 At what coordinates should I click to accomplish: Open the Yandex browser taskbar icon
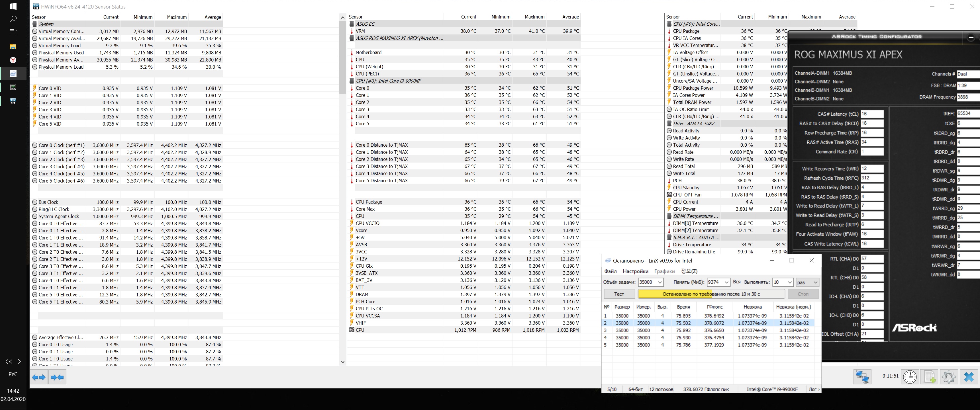pos(13,60)
